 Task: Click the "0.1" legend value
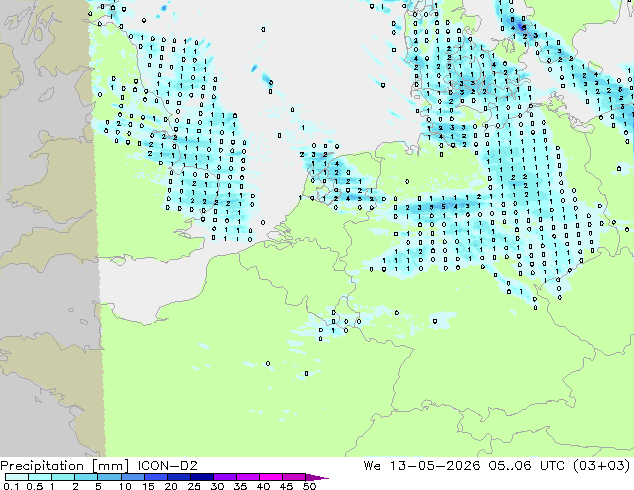click(11, 486)
